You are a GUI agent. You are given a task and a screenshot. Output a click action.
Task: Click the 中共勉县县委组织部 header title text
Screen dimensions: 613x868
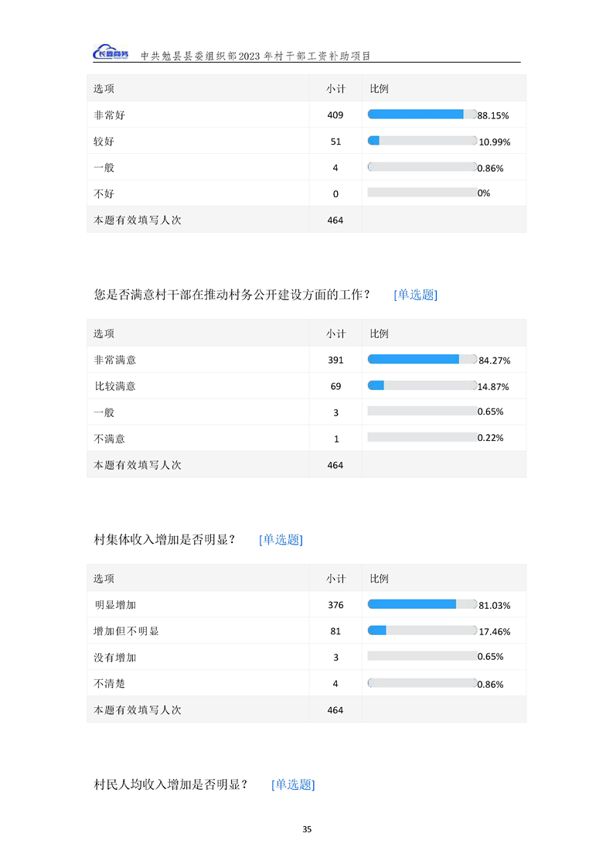click(255, 56)
